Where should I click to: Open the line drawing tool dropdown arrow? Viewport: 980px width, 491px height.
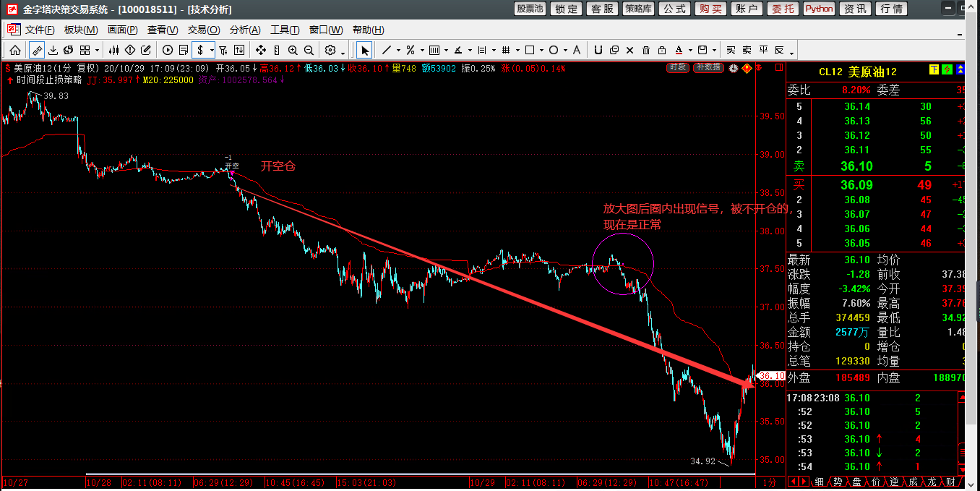coord(397,51)
